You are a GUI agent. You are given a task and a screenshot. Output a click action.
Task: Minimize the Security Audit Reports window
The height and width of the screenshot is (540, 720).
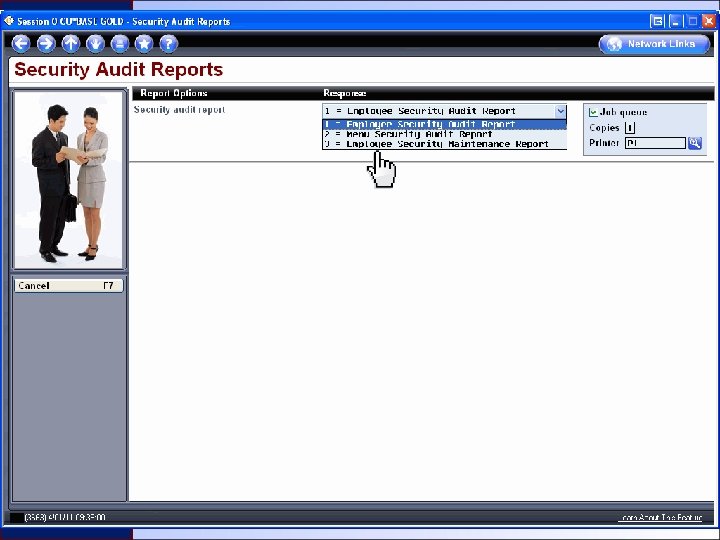(x=675, y=21)
